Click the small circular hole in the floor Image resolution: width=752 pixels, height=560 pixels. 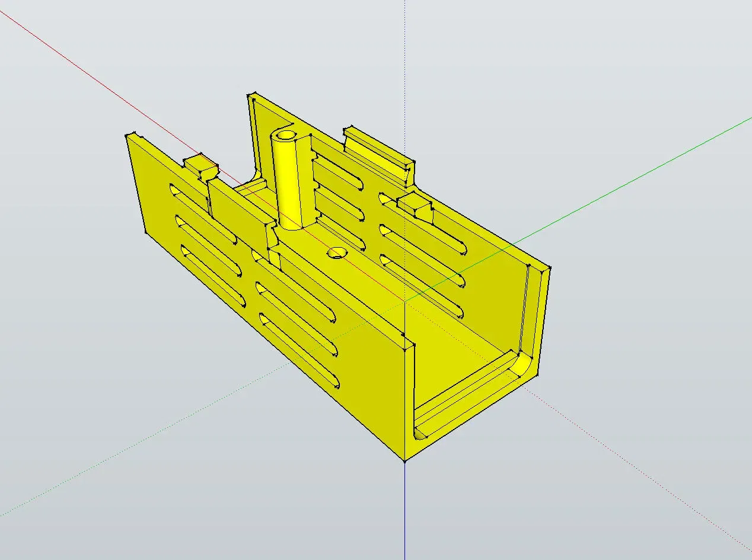coord(337,253)
